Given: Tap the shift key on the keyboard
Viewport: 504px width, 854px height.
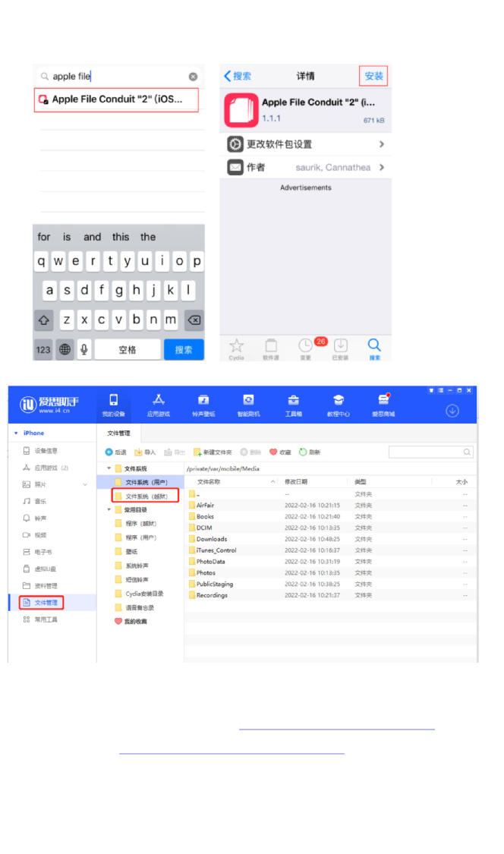Looking at the screenshot, I should coord(44,320).
